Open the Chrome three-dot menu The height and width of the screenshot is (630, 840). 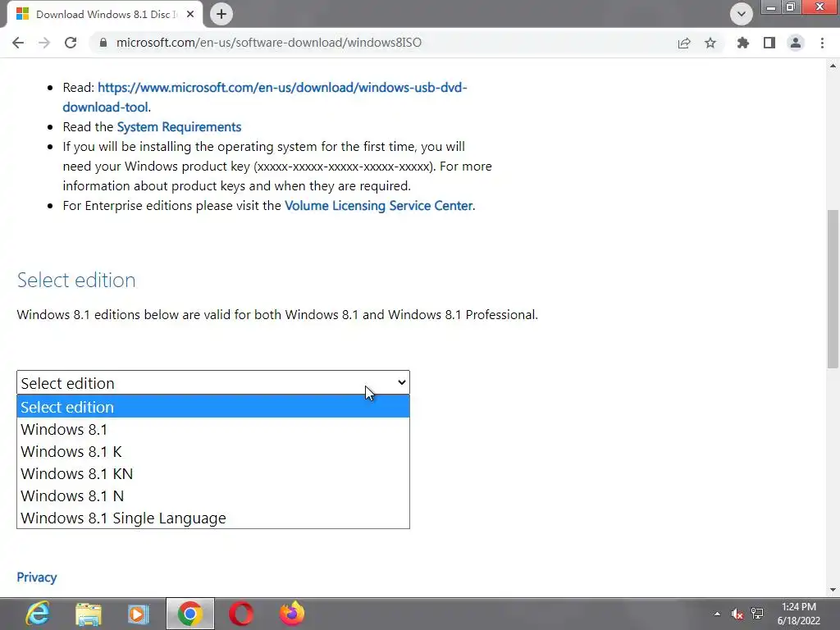(x=822, y=43)
